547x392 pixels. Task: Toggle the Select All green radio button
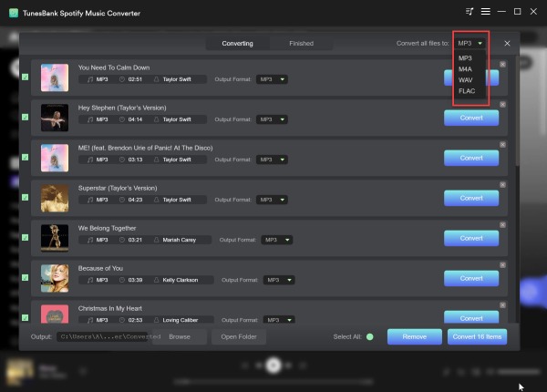tap(370, 336)
